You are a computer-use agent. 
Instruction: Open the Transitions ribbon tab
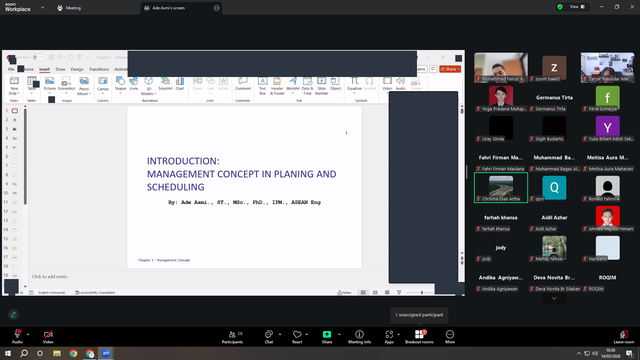pos(99,69)
